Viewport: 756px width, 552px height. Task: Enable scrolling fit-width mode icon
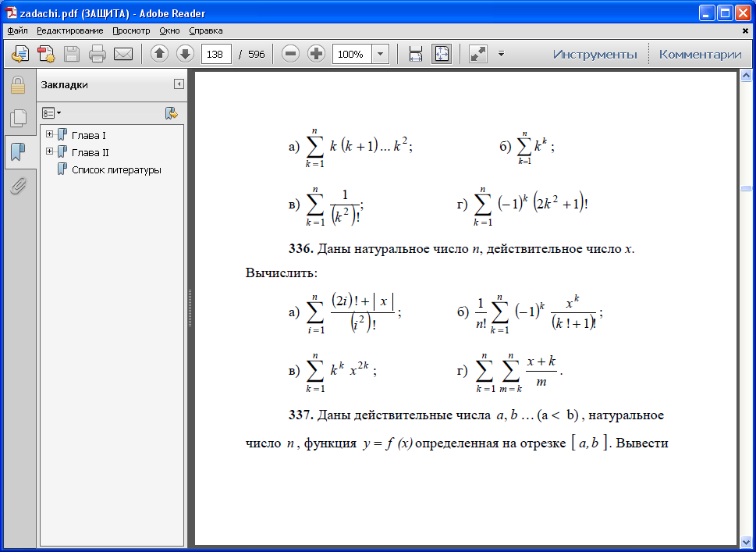[416, 54]
